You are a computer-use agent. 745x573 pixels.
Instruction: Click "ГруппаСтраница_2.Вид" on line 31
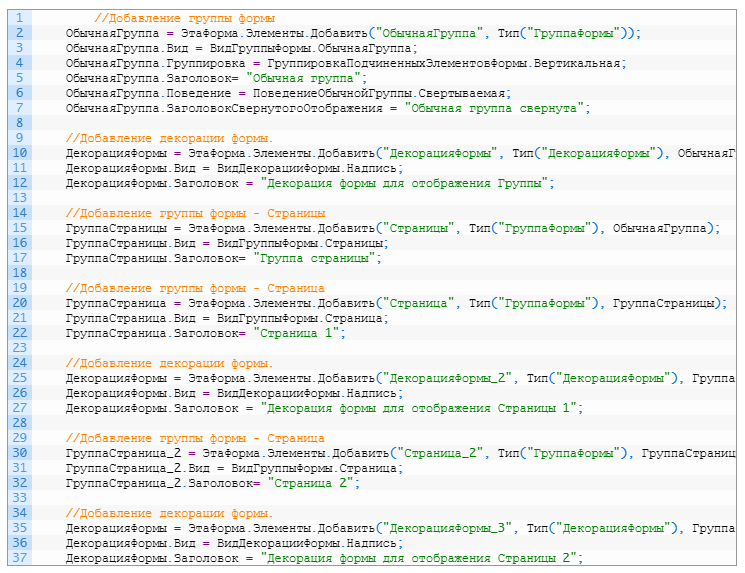click(137, 468)
